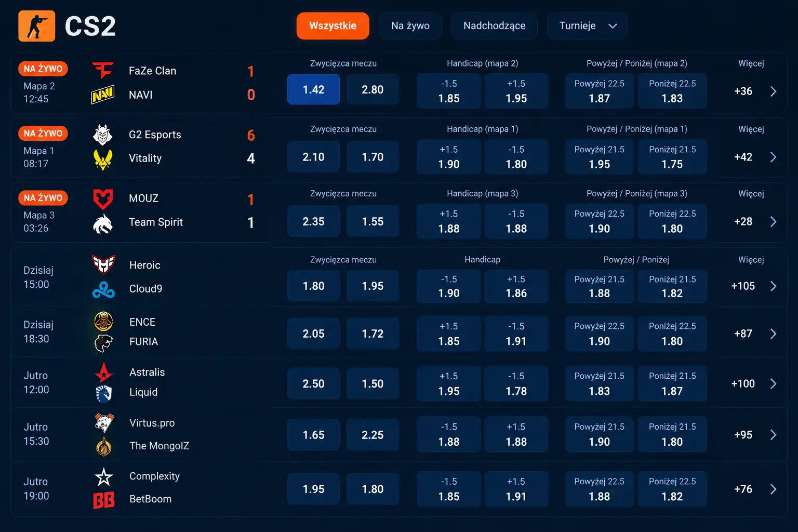Expand more markets for FaZe Clan vs NAVI

coord(773,91)
